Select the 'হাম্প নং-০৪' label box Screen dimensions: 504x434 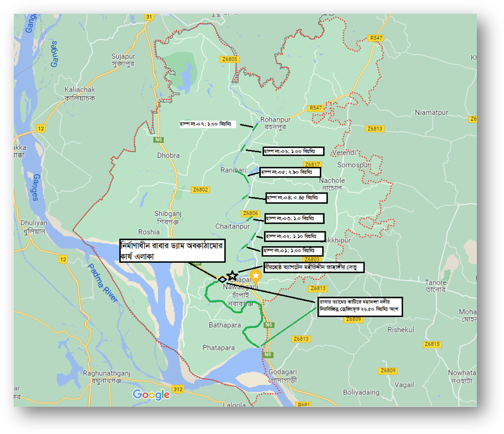(x=296, y=198)
